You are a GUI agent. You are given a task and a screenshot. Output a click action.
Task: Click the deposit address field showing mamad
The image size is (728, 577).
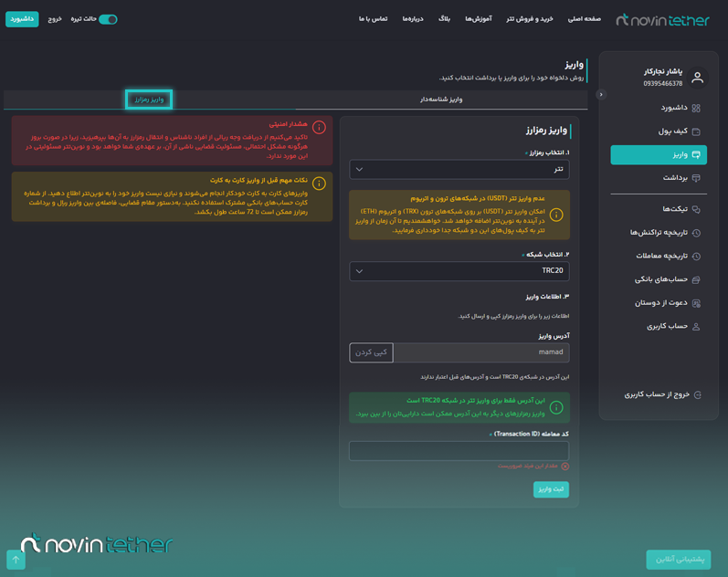[x=481, y=352]
